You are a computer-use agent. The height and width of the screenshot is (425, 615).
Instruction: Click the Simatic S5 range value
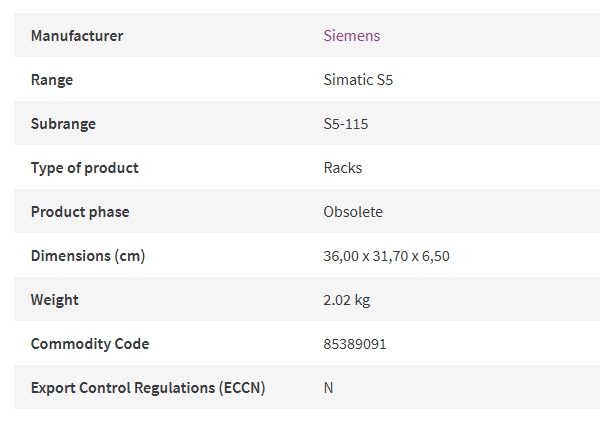point(358,80)
